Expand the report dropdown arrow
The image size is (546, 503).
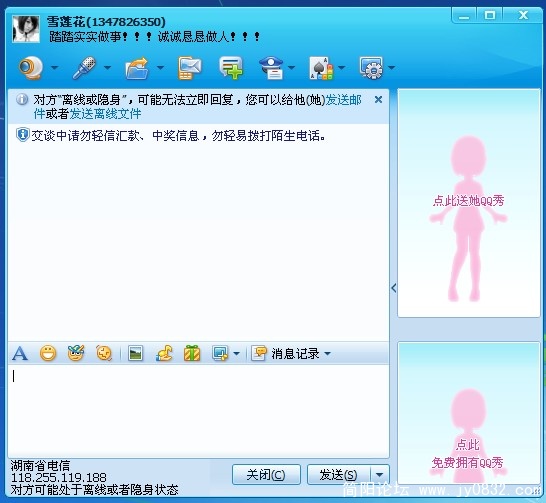tap(291, 68)
